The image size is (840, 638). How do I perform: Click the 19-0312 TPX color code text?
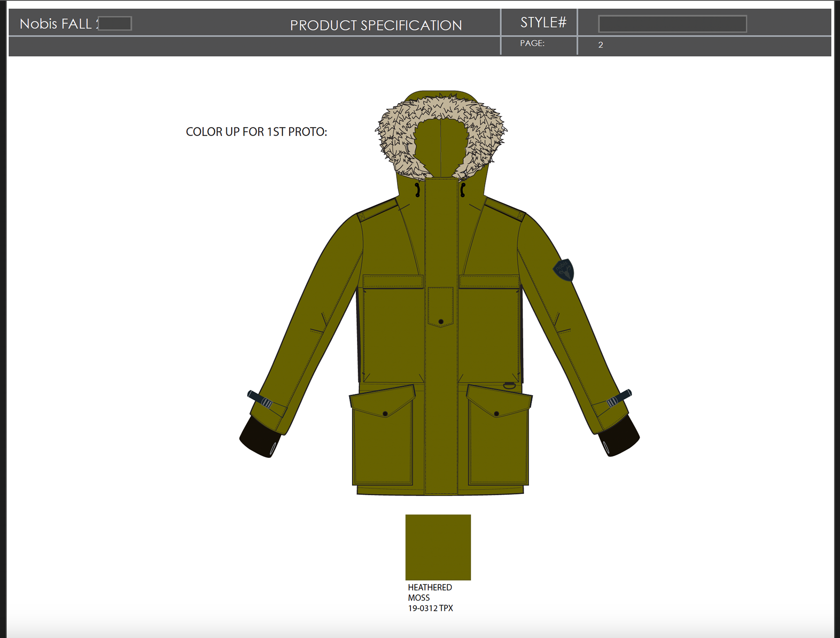coord(430,608)
